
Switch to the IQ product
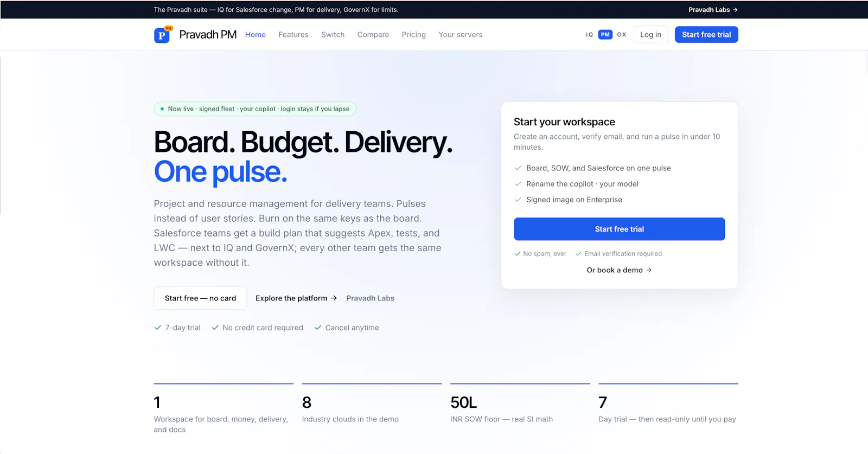point(589,35)
